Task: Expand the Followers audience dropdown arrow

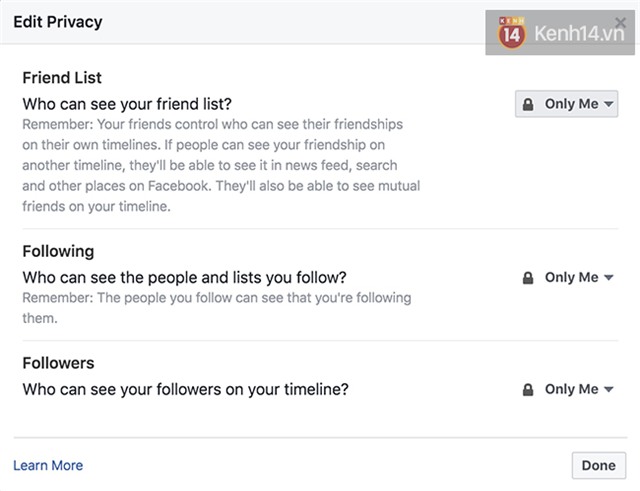Action: click(x=609, y=390)
